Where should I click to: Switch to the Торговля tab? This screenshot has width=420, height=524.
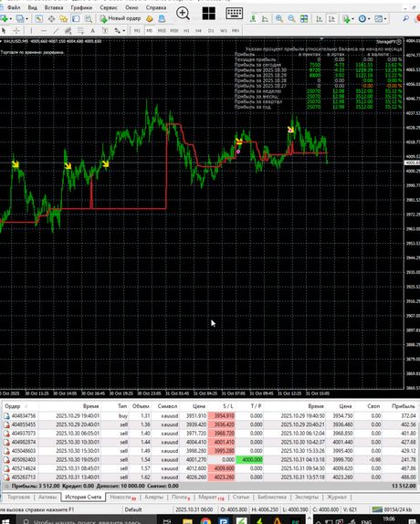click(18, 497)
